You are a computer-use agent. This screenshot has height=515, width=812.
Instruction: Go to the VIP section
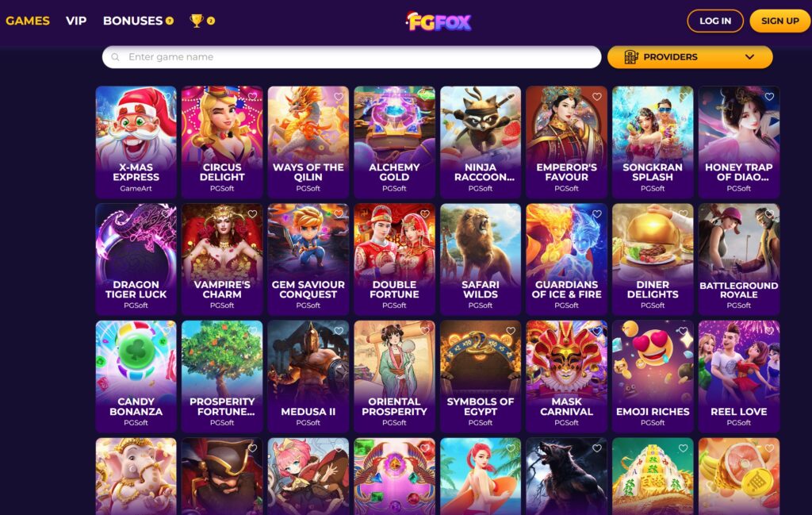point(76,21)
